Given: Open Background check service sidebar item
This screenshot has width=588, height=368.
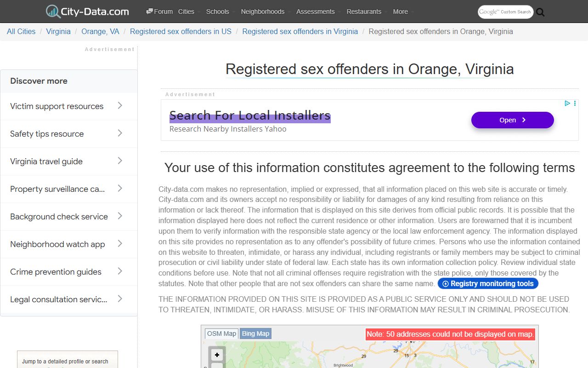Looking at the screenshot, I should (x=69, y=217).
